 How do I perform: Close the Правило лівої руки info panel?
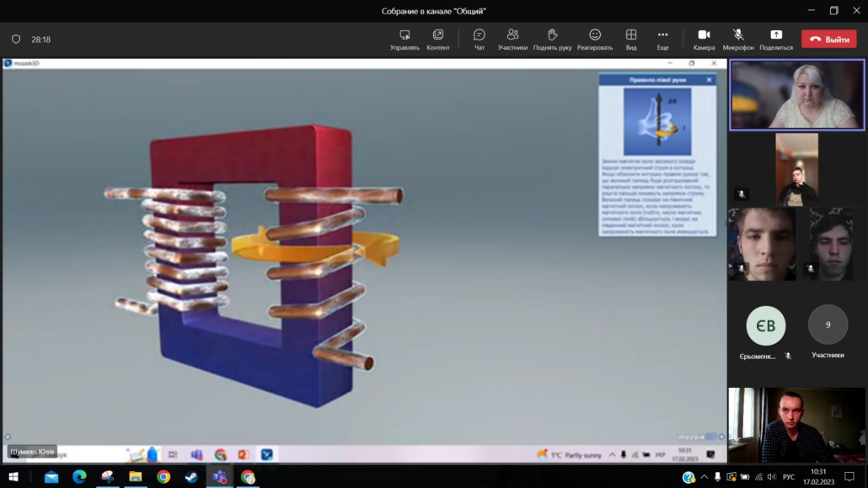click(x=709, y=80)
